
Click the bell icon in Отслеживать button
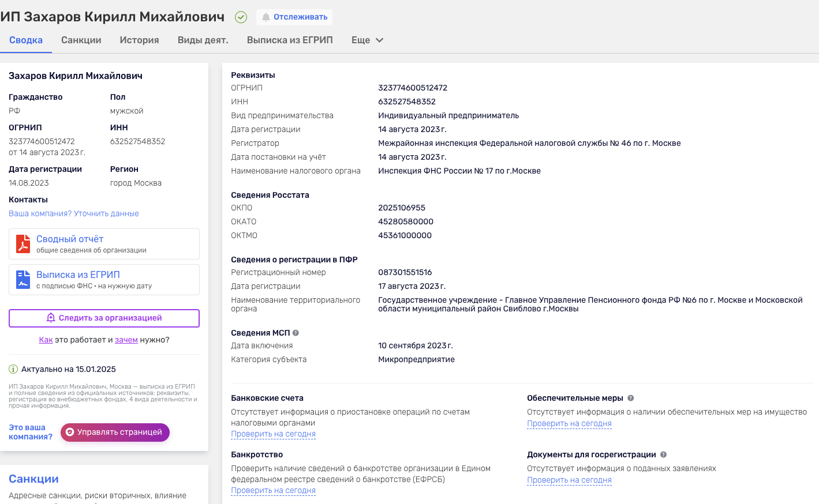266,17
